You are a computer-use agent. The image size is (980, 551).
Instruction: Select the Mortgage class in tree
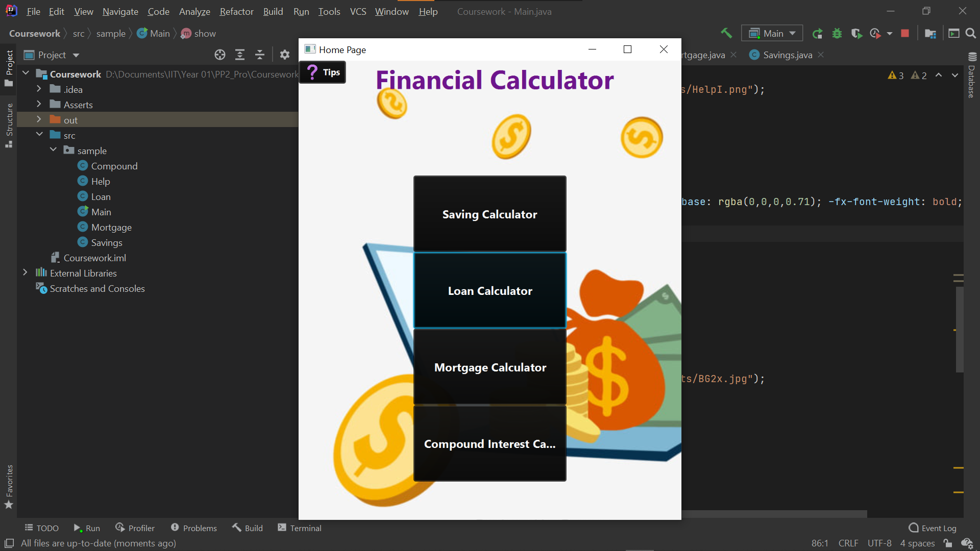111,227
